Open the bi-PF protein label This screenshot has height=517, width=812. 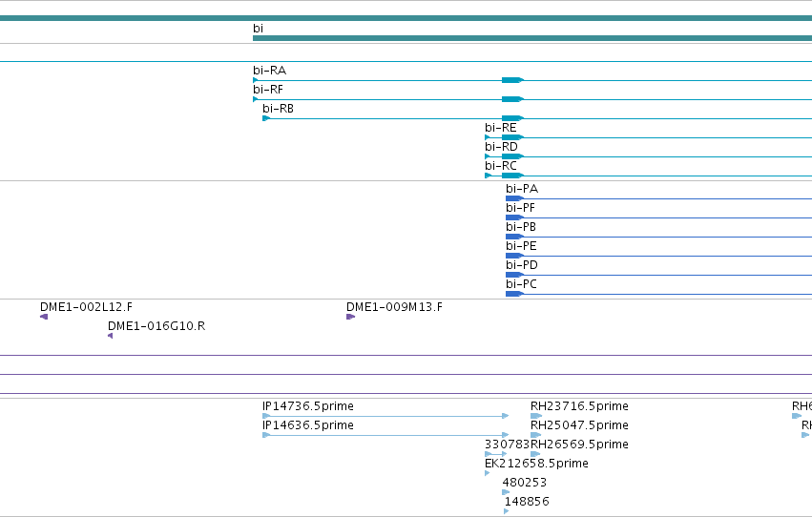point(520,208)
